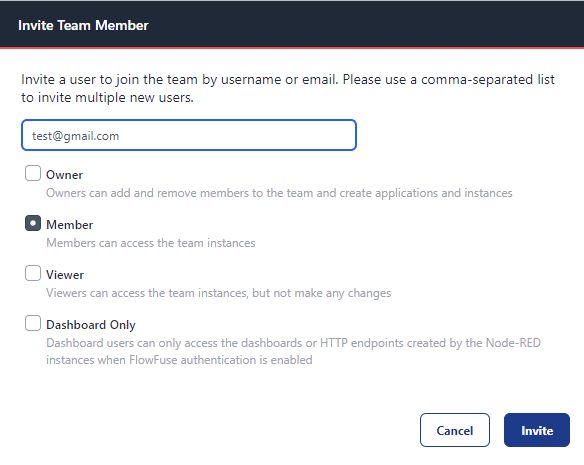
Task: Click the 'Viewer' role label text
Action: click(x=65, y=275)
